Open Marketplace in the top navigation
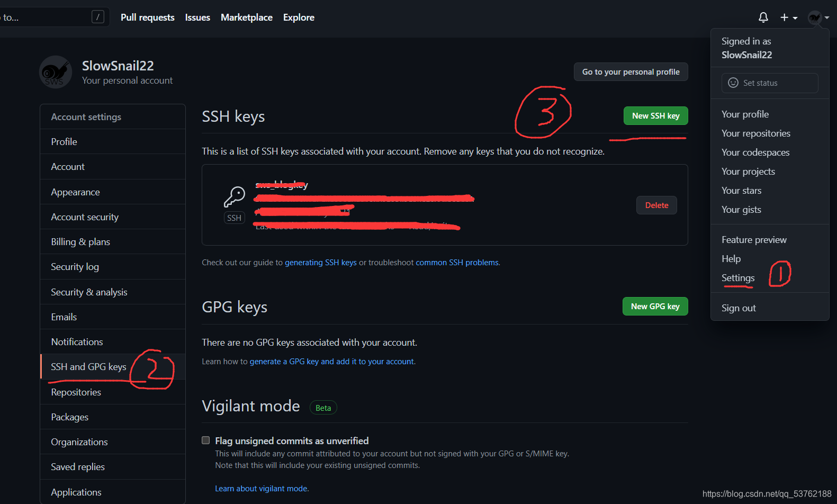 (247, 17)
